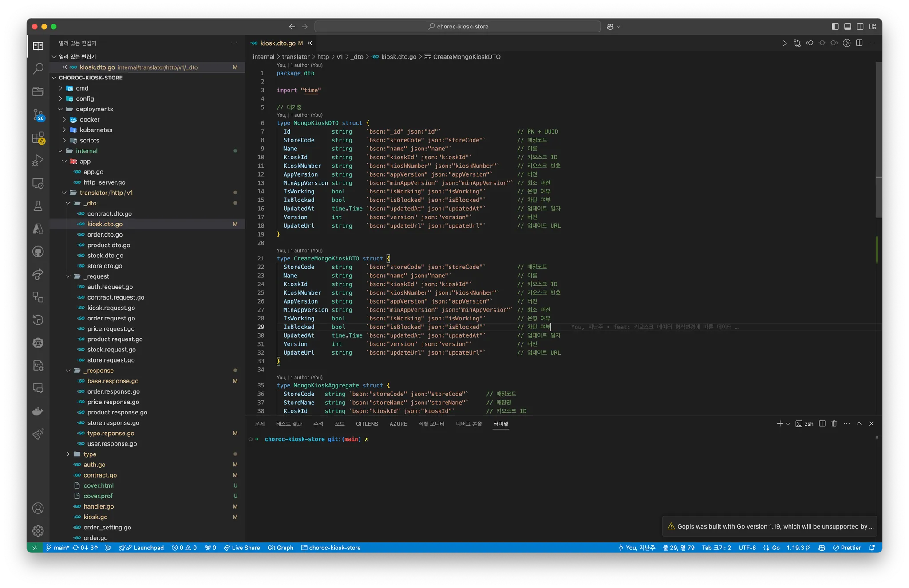Click the editor vertical scrollbar thumb
This screenshot has width=909, height=588.
tap(878, 140)
